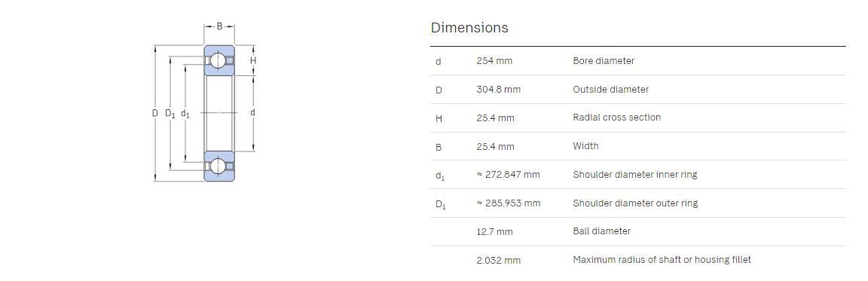Click the Ball diameter description

click(x=602, y=231)
